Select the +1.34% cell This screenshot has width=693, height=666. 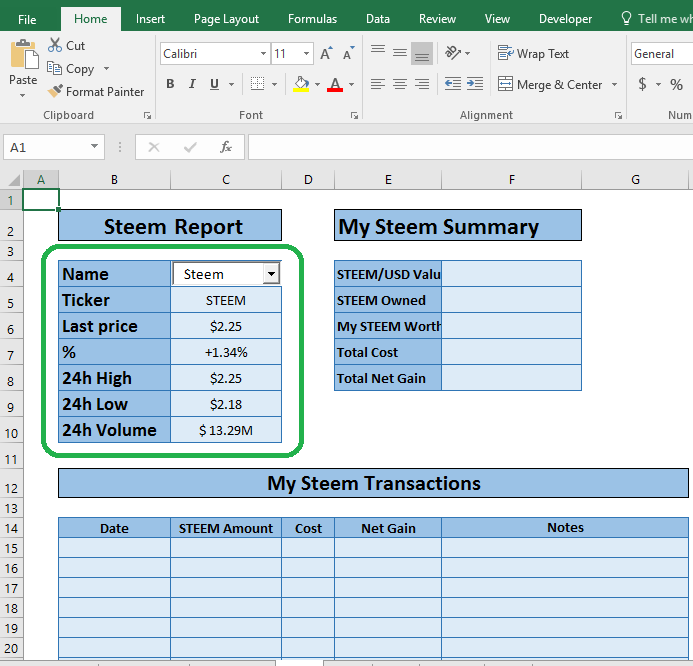click(x=226, y=352)
